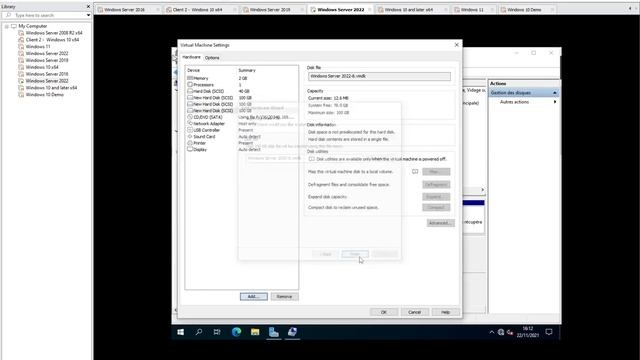Click the VM icon beside Windows 10 Demo in Library

21,95
